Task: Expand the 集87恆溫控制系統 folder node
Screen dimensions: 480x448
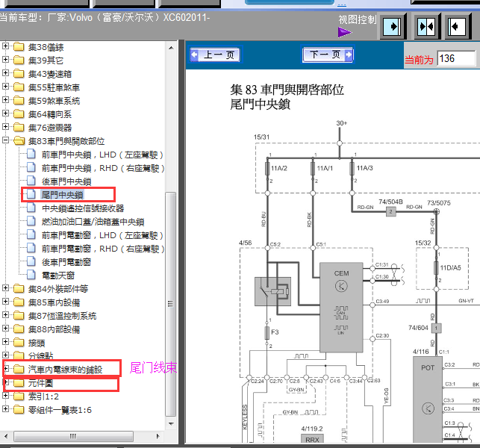Action: [5, 315]
